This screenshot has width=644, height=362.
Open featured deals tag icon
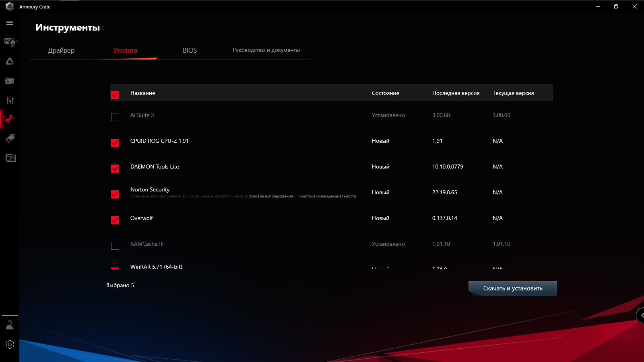tap(10, 139)
